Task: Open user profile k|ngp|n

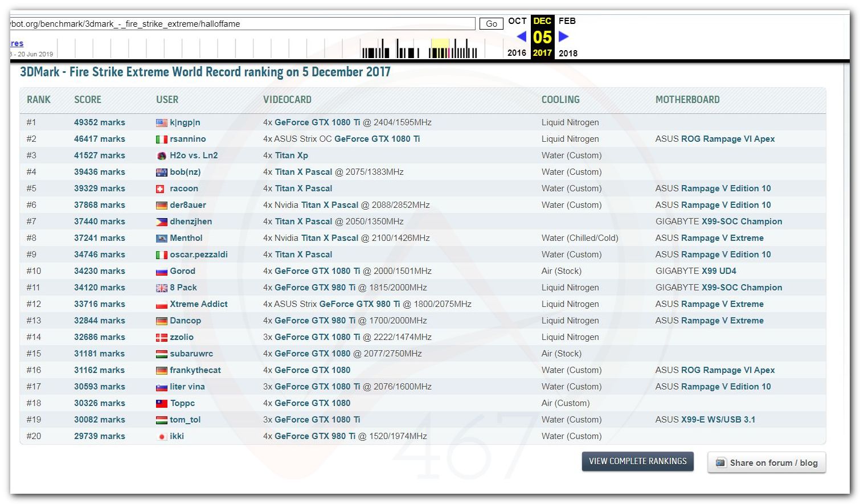Action: (185, 122)
